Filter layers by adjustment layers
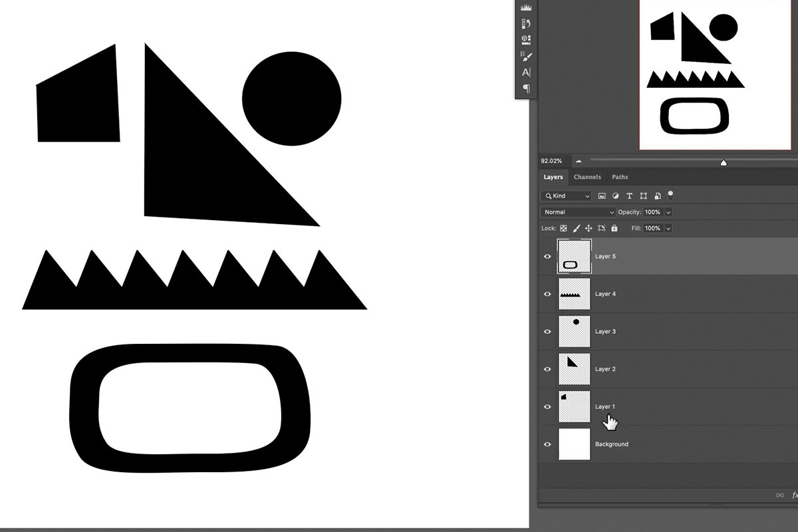The height and width of the screenshot is (532, 798). [x=615, y=196]
